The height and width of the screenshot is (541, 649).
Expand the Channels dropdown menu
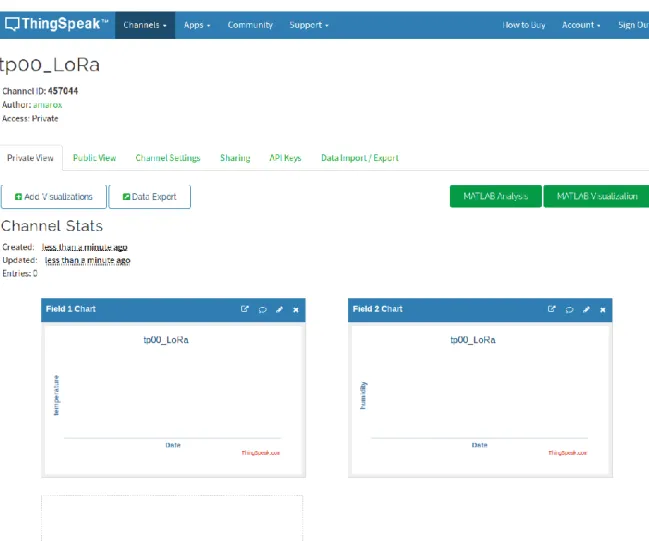click(145, 25)
